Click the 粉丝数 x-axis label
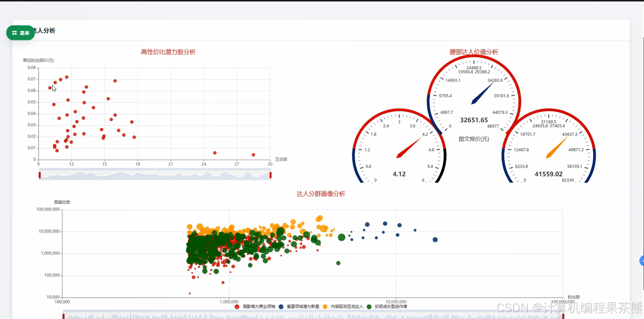 [x=574, y=297]
